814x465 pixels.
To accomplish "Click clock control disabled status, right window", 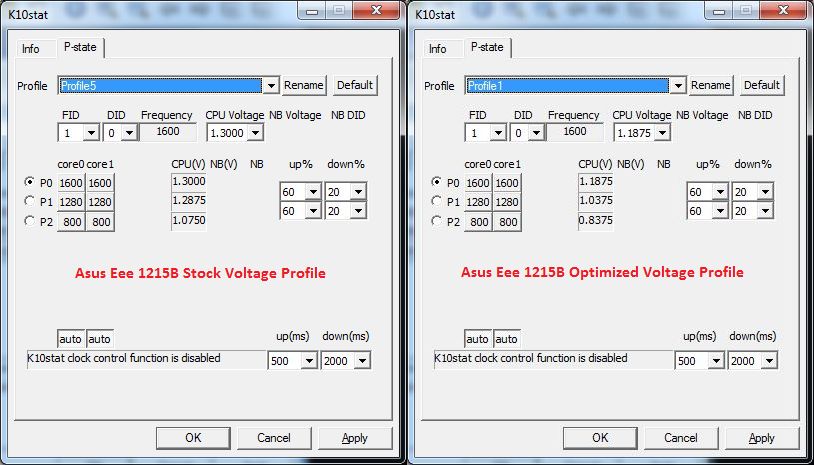I will pos(553,359).
